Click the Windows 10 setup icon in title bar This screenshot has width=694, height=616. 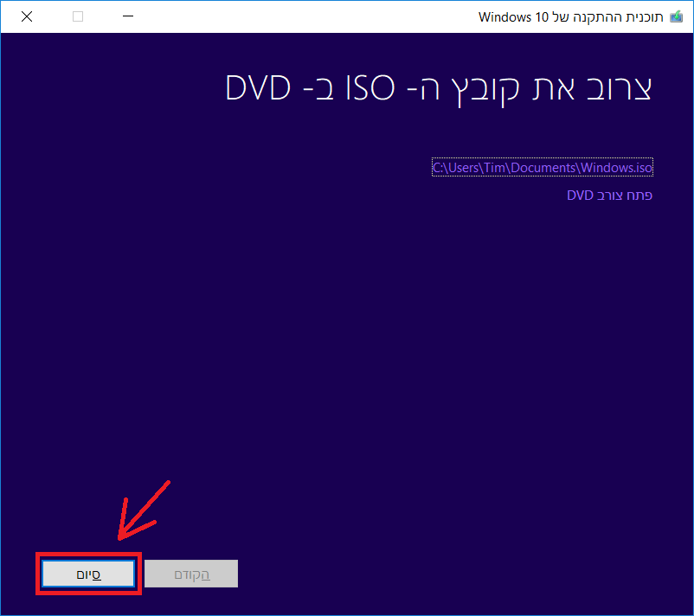click(677, 16)
